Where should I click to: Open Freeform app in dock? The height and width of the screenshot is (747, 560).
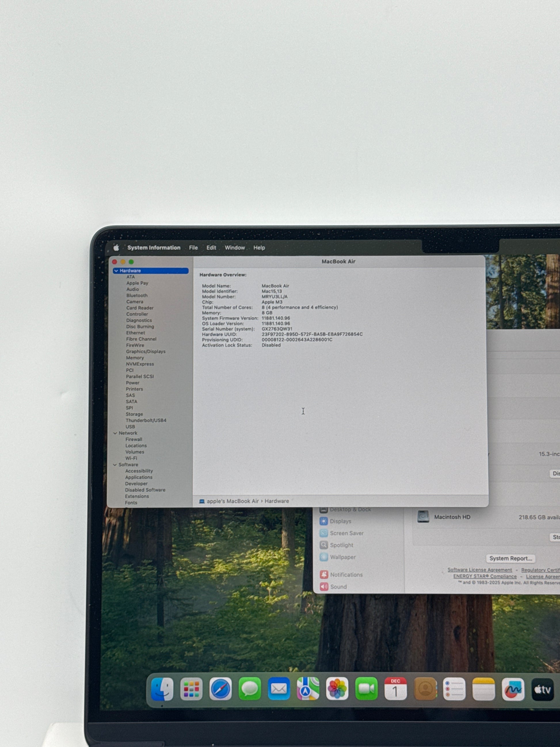pos(513,689)
